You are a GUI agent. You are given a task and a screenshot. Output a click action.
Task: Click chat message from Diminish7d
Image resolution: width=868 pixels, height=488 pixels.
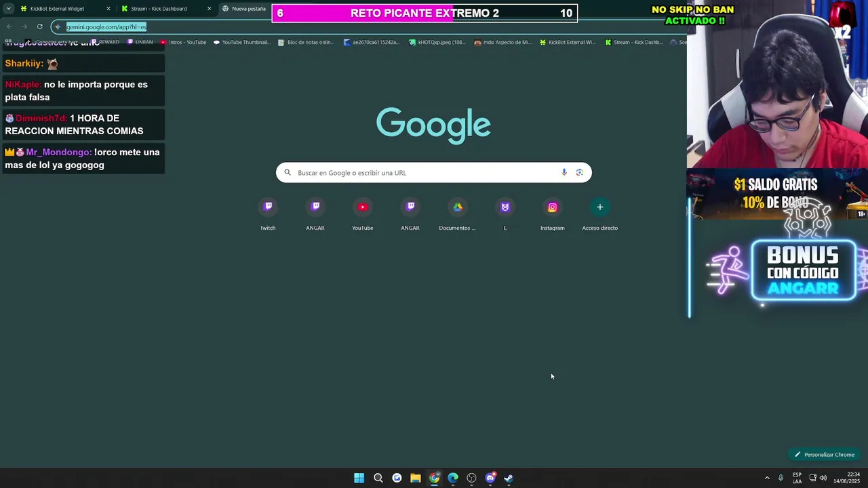[83, 125]
